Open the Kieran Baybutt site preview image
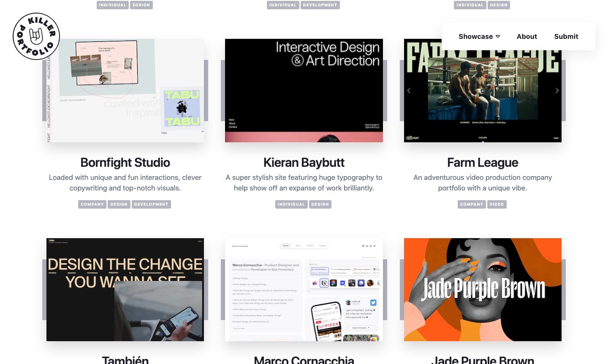The height and width of the screenshot is (364, 608). point(304,90)
